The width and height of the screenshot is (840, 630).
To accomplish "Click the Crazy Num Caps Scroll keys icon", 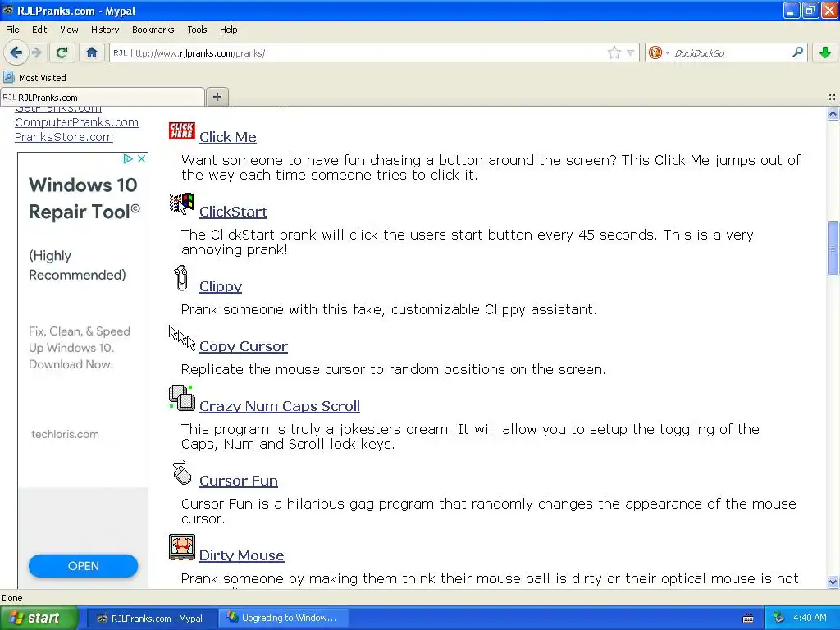I will pyautogui.click(x=181, y=398).
